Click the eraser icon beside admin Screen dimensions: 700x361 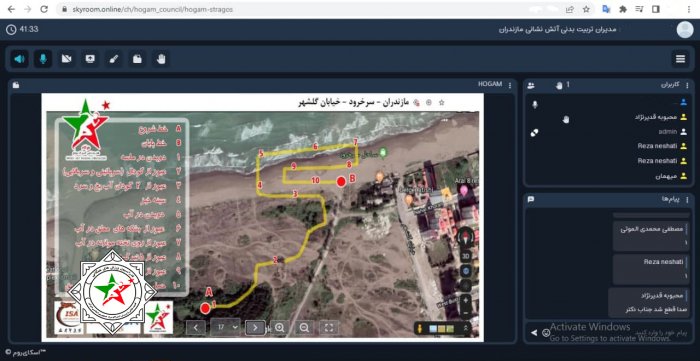point(534,133)
